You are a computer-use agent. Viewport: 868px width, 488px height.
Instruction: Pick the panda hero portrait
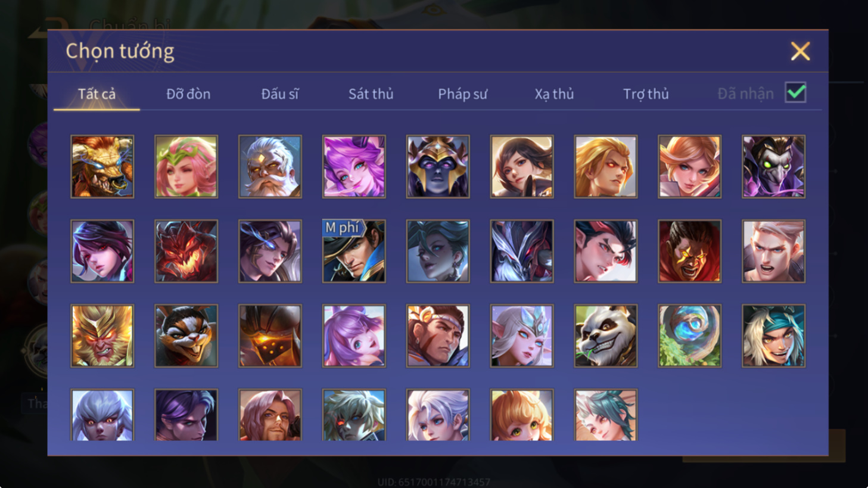coord(606,335)
